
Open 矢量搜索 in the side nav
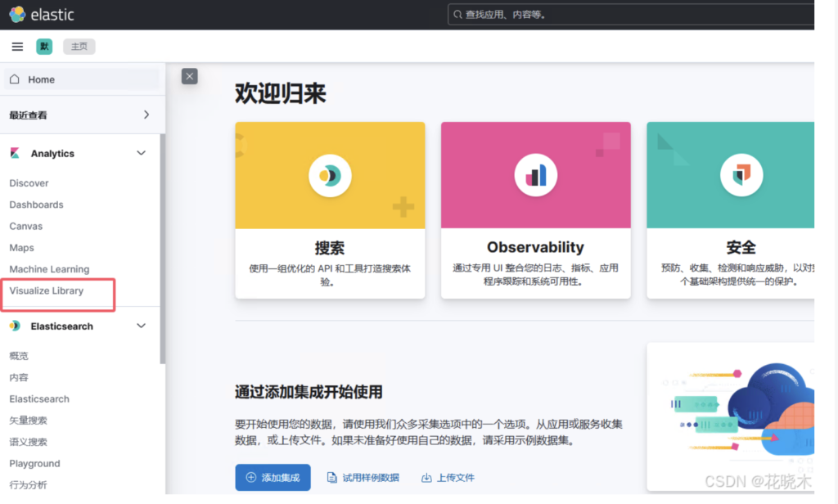coord(29,421)
